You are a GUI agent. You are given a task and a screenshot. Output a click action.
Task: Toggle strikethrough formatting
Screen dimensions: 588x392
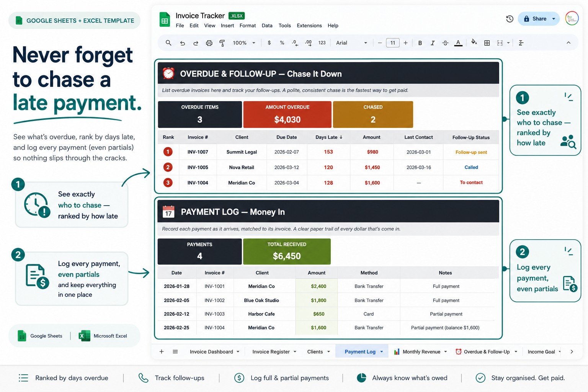point(445,43)
